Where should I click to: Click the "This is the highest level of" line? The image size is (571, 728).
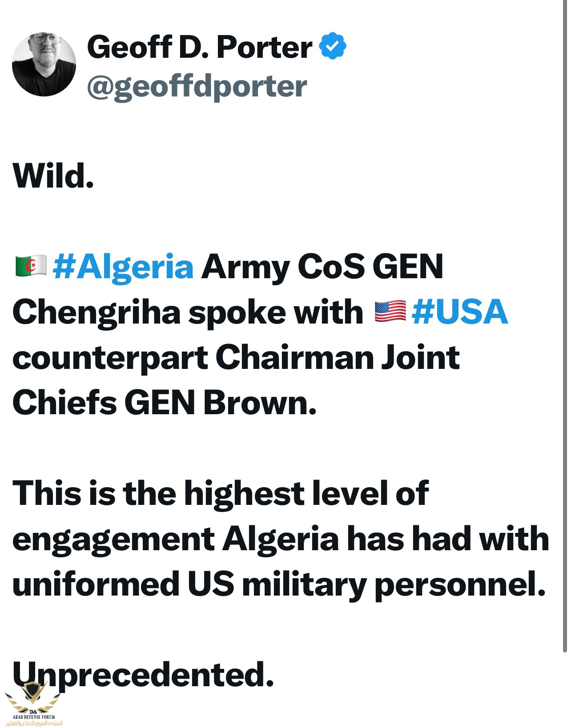click(x=221, y=493)
